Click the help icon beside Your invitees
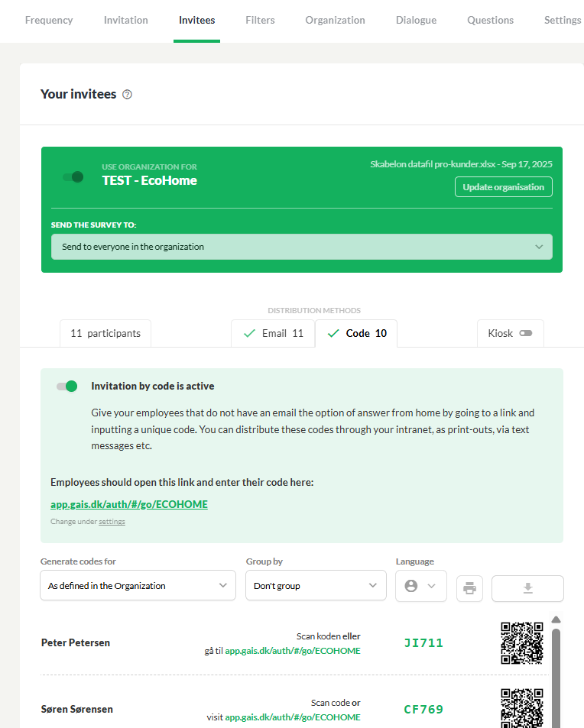 [x=127, y=95]
